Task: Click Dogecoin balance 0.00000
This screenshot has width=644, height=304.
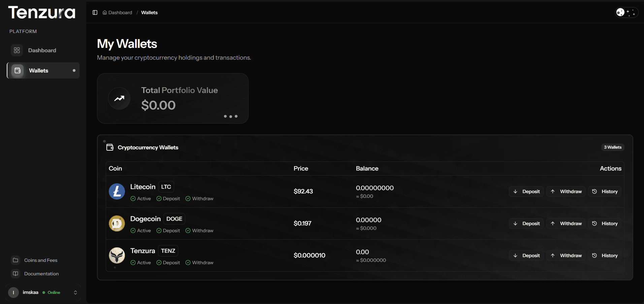Action: [369, 220]
